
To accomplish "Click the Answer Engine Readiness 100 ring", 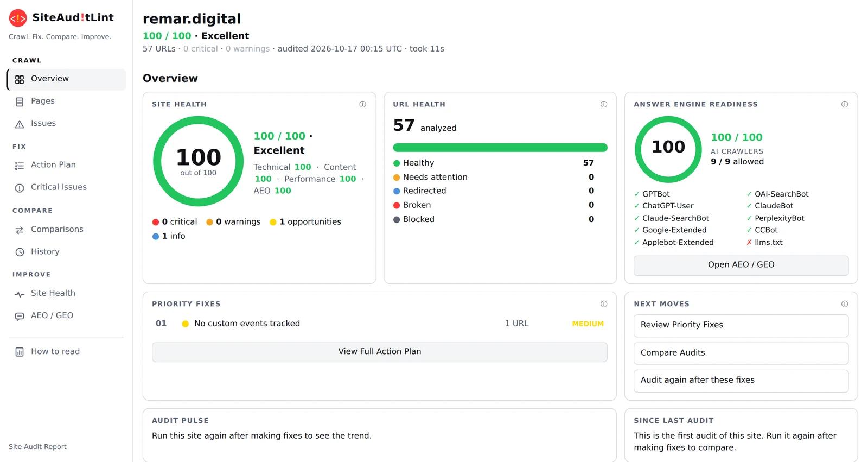I will point(668,149).
